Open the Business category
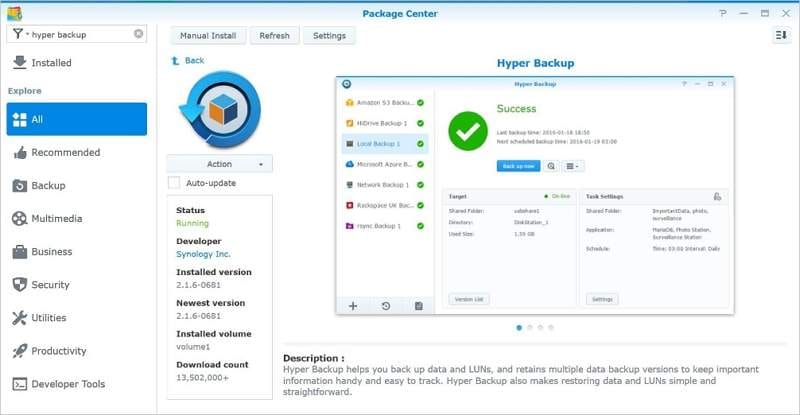The height and width of the screenshot is (415, 800). point(77,252)
